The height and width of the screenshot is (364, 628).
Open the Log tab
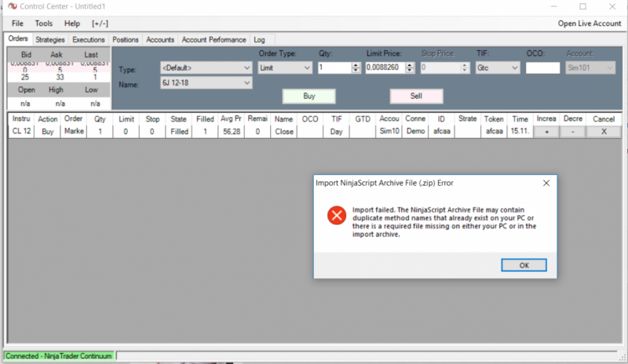point(259,40)
